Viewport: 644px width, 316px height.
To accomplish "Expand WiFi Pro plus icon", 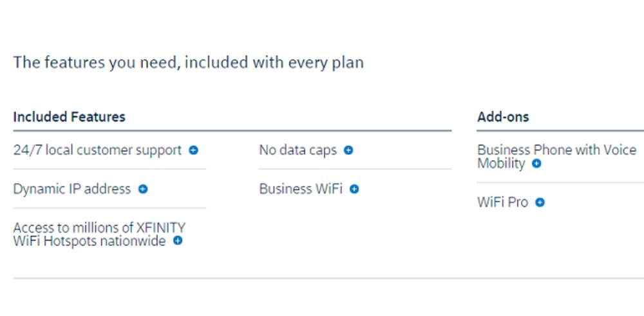I will 540,202.
